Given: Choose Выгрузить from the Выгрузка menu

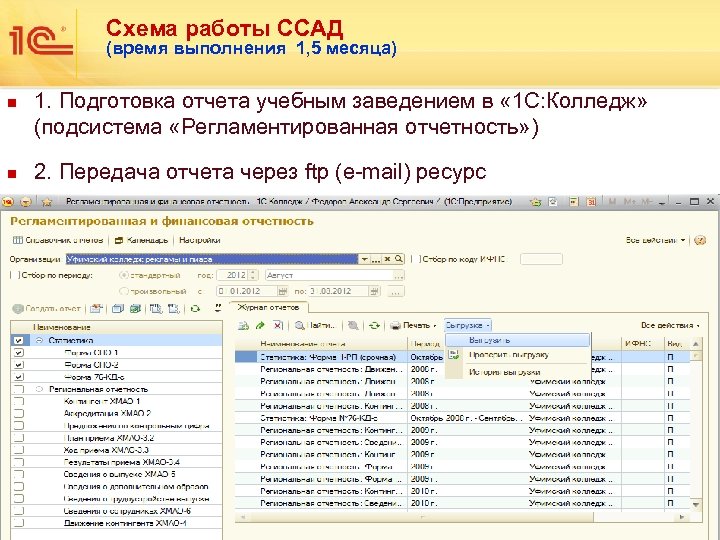Looking at the screenshot, I should 518,340.
